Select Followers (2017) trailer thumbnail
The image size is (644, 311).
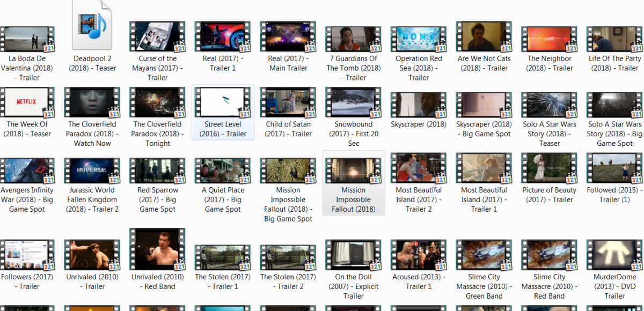coord(27,255)
